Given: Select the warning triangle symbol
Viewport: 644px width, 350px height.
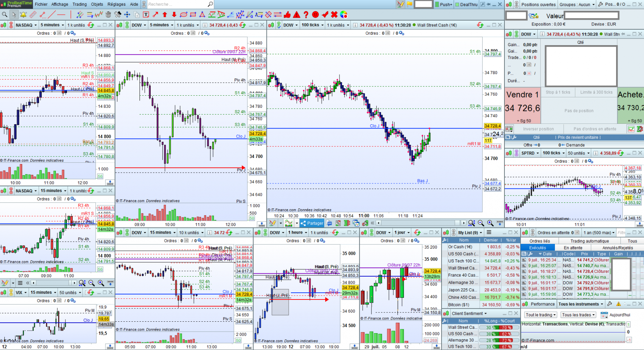Looking at the screenshot, I should coord(297,15).
